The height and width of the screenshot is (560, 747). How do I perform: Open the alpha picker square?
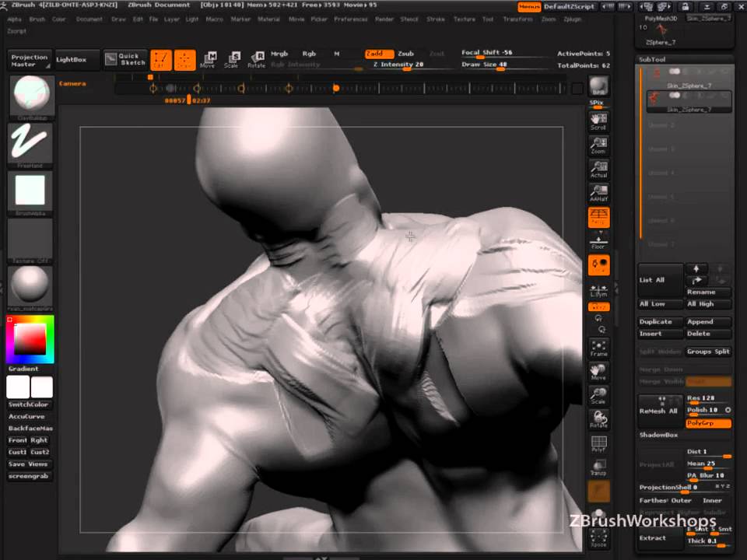pos(30,192)
